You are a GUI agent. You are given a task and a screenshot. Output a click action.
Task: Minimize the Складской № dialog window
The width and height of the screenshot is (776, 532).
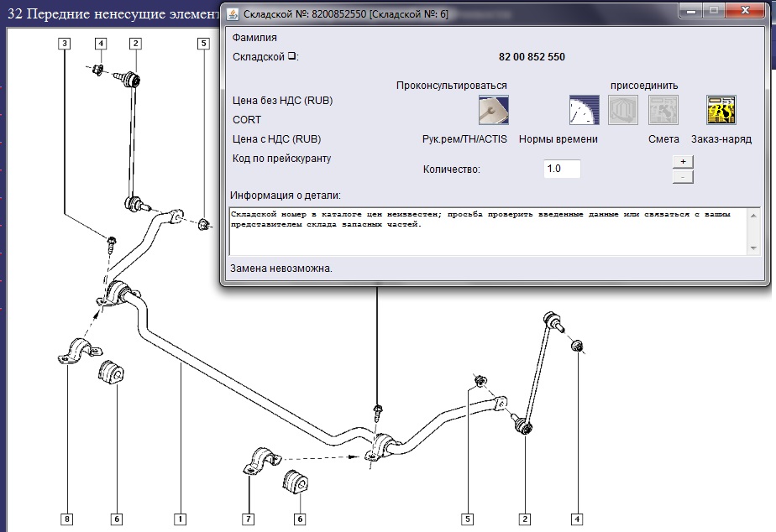coord(691,11)
